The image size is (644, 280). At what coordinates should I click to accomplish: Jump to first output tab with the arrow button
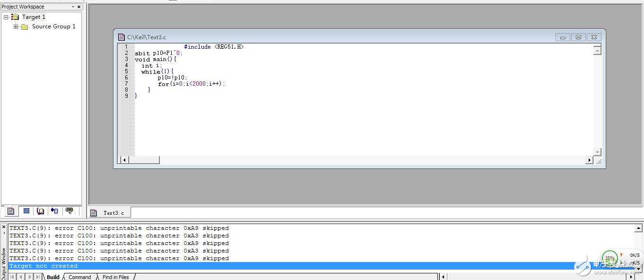[13, 277]
